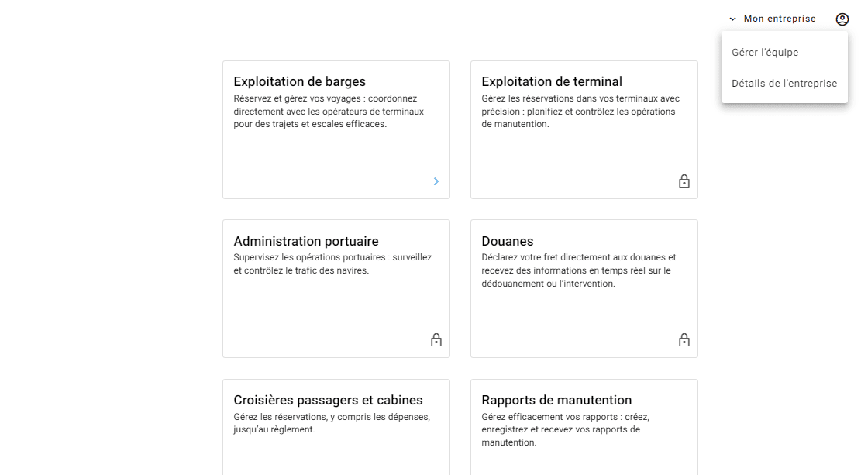Screen dimensions: 868x475
Task: Click the Mon entreprise menu label
Action: coord(780,19)
